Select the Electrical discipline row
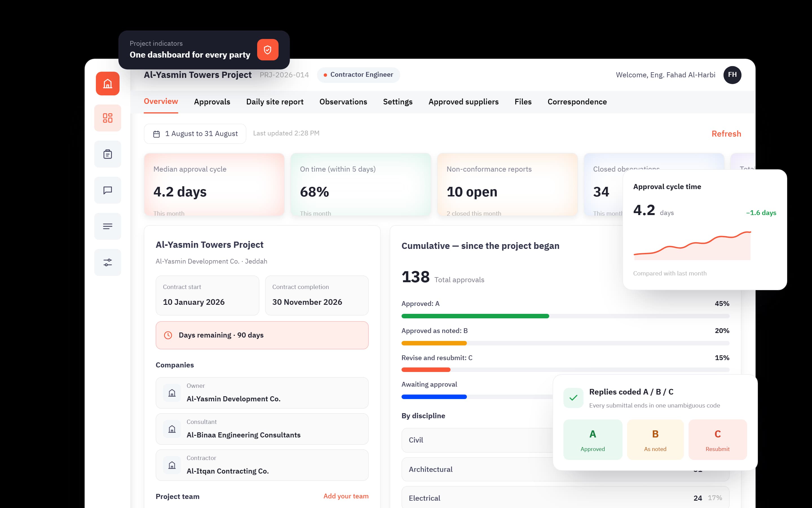The height and width of the screenshot is (508, 812). (565, 498)
